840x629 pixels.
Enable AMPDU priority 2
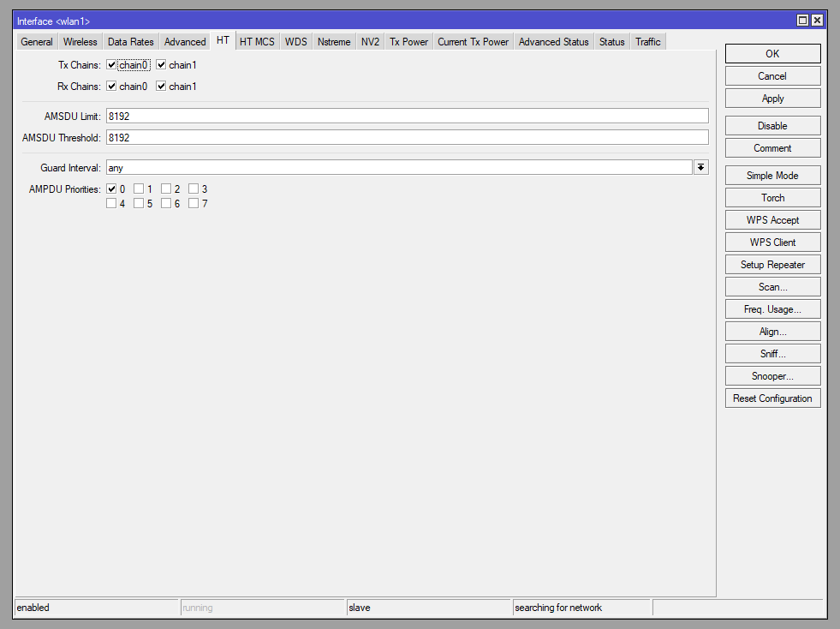pos(166,189)
